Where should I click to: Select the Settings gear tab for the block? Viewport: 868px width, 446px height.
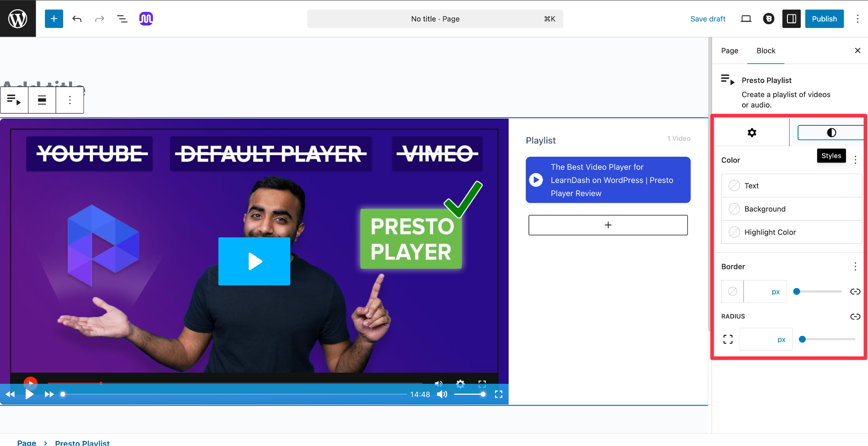coord(751,132)
